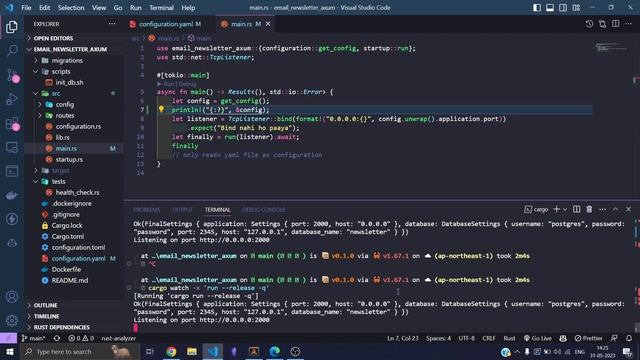Open Source Control view in activity bar
Image resolution: width=640 pixels, height=360 pixels.
point(12,75)
